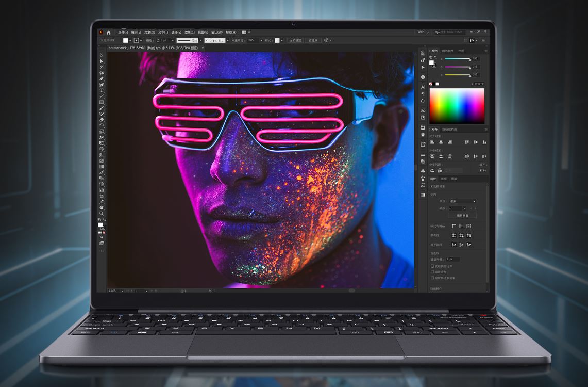Tick the 缩放描边和效果 checkbox
The width and height of the screenshot is (588, 387).
click(x=432, y=278)
